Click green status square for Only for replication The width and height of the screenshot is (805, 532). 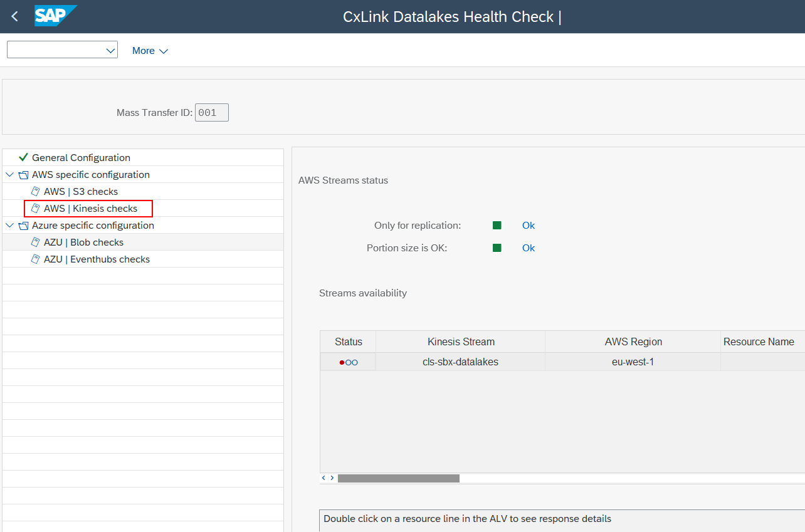pos(497,226)
